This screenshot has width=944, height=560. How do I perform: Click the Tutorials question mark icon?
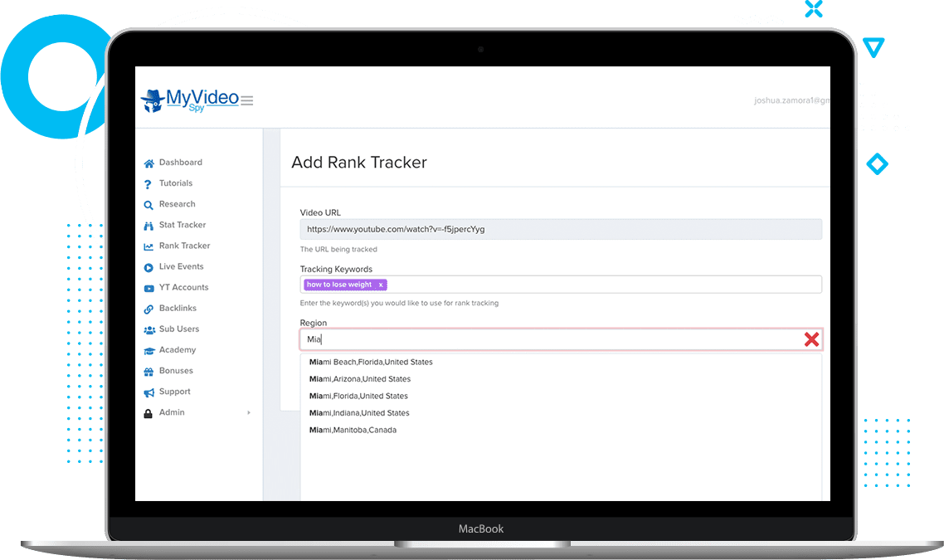point(148,184)
